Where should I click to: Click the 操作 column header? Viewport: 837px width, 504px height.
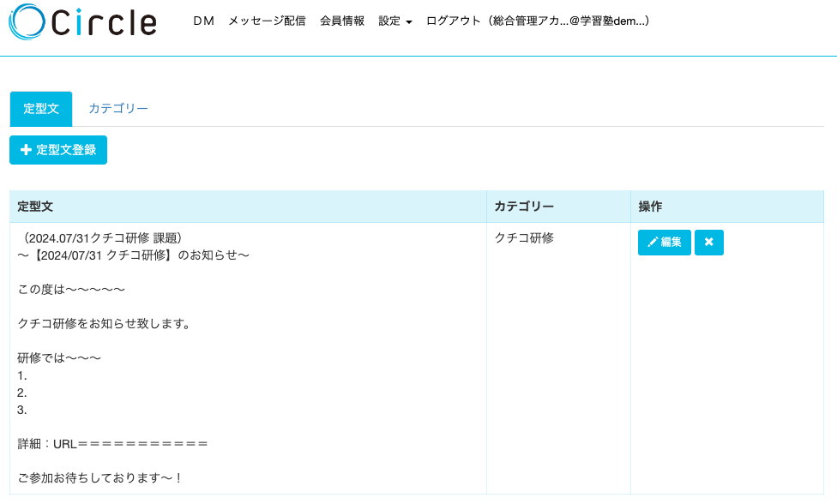pyautogui.click(x=650, y=207)
